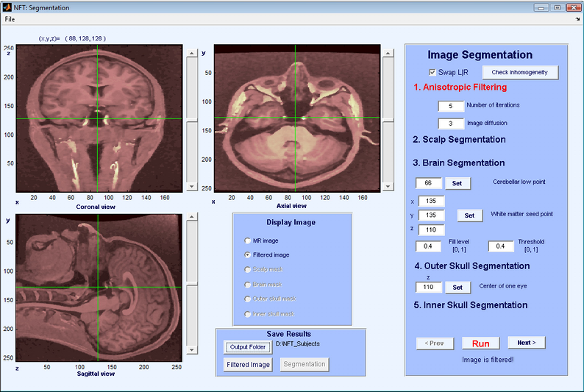Edit the Number of iterations field

(450, 106)
